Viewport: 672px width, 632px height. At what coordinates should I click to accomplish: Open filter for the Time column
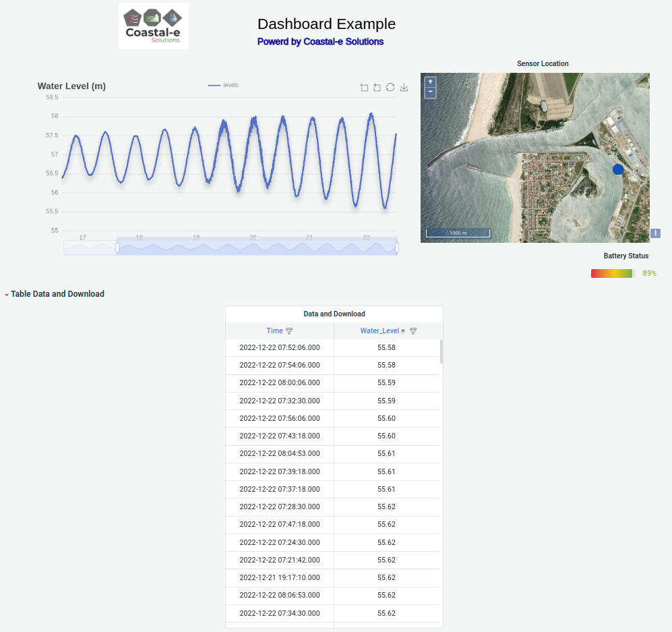pyautogui.click(x=289, y=331)
